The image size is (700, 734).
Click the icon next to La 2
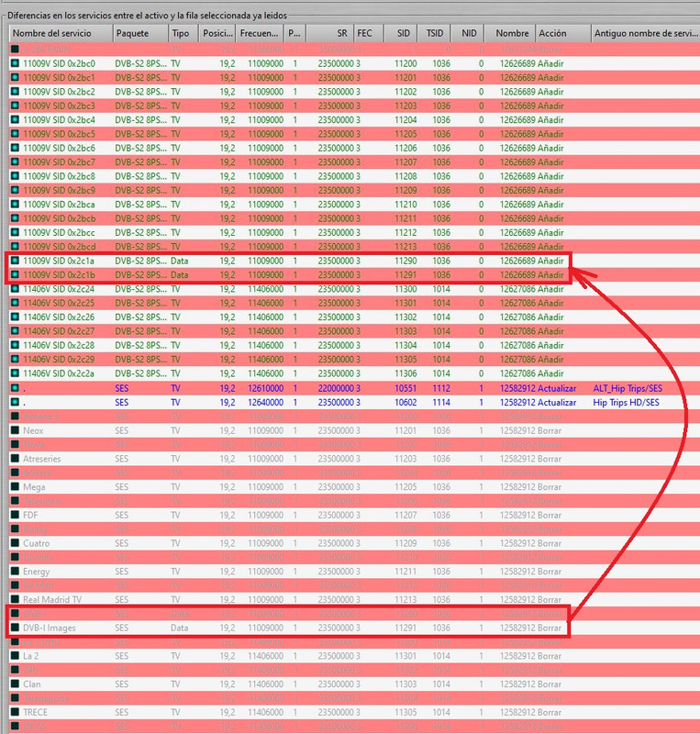click(x=15, y=656)
